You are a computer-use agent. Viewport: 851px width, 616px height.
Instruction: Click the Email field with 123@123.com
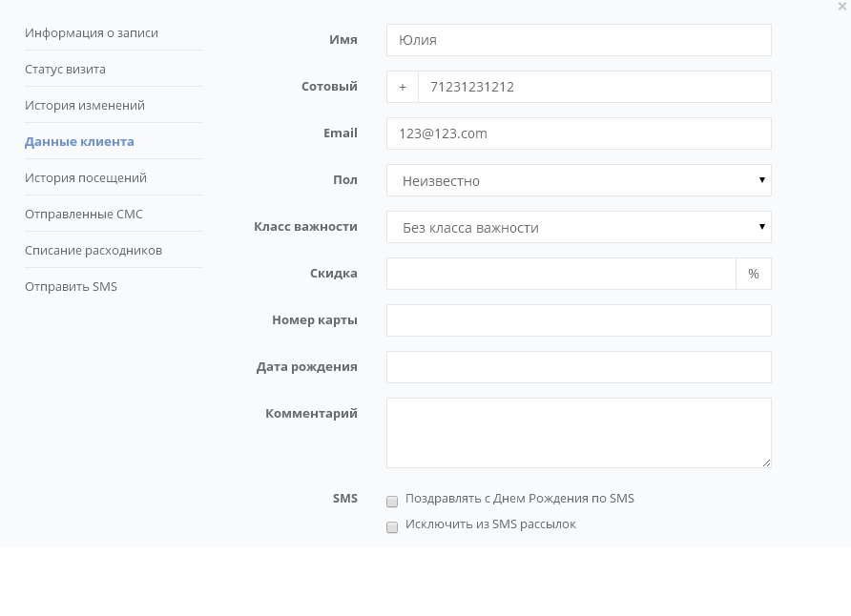578,133
